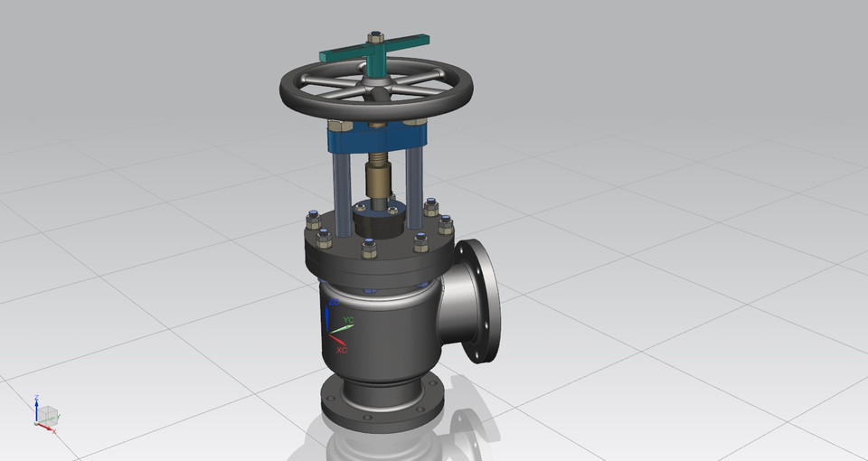Pick the brass stem sleeve
Screen dimensions: 868x461
click(x=378, y=180)
